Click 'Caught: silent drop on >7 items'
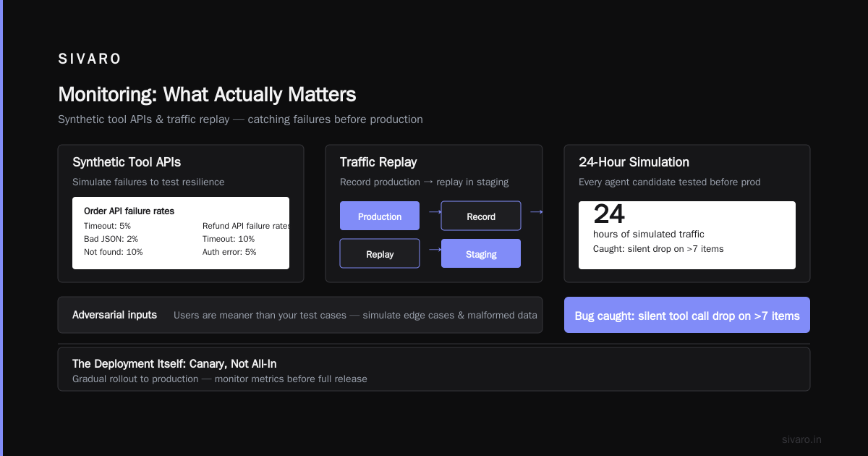This screenshot has width=868, height=456. [658, 248]
